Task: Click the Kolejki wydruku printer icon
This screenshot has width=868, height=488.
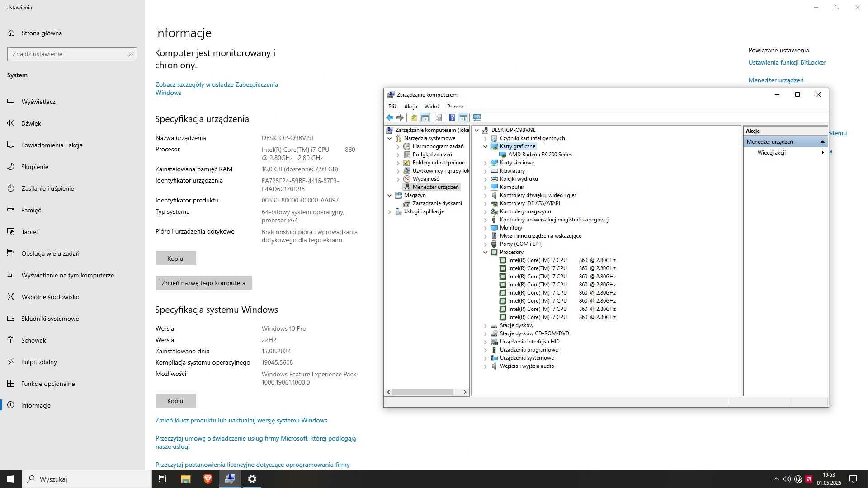Action: coord(494,179)
